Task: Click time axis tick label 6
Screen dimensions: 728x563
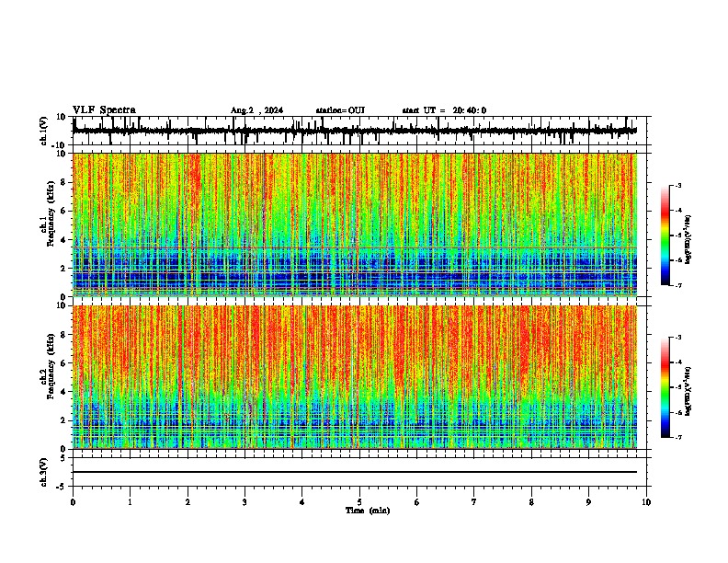Action: point(417,502)
